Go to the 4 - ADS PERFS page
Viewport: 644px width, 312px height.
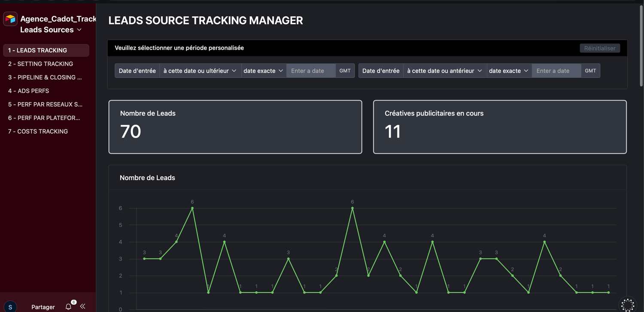(28, 91)
